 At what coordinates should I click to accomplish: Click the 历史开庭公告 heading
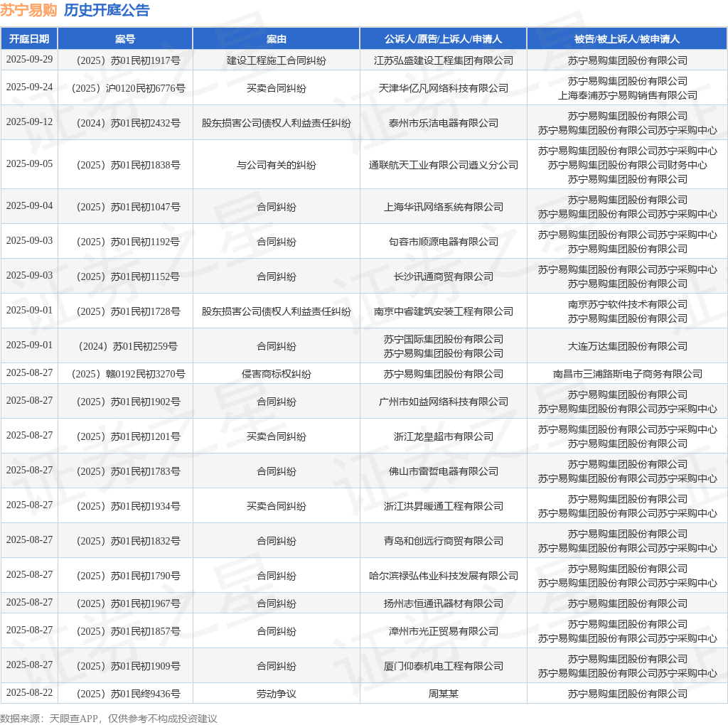(107, 10)
